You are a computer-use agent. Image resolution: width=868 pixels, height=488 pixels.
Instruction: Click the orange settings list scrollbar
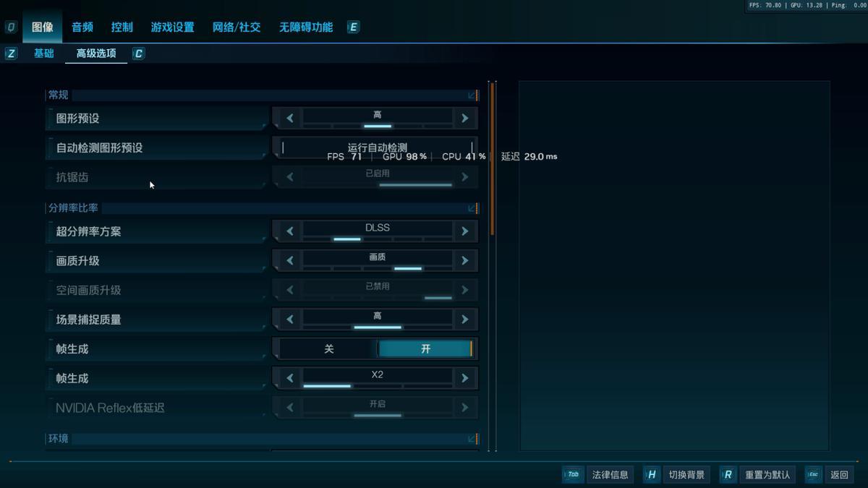click(x=493, y=159)
